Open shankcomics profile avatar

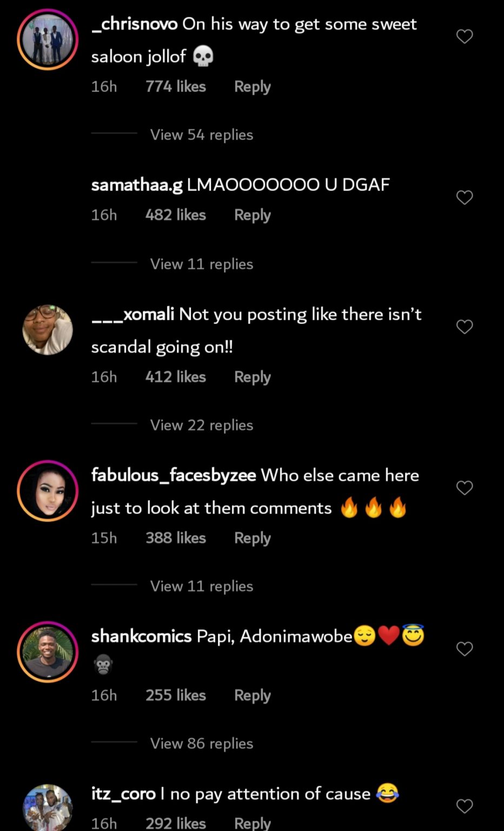[x=48, y=651]
